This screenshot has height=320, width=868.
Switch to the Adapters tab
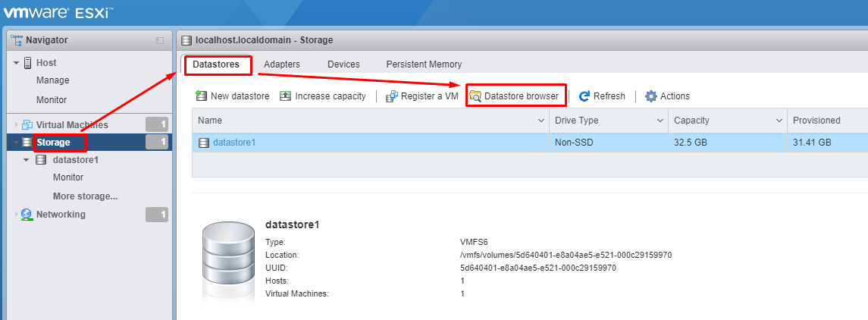[281, 64]
